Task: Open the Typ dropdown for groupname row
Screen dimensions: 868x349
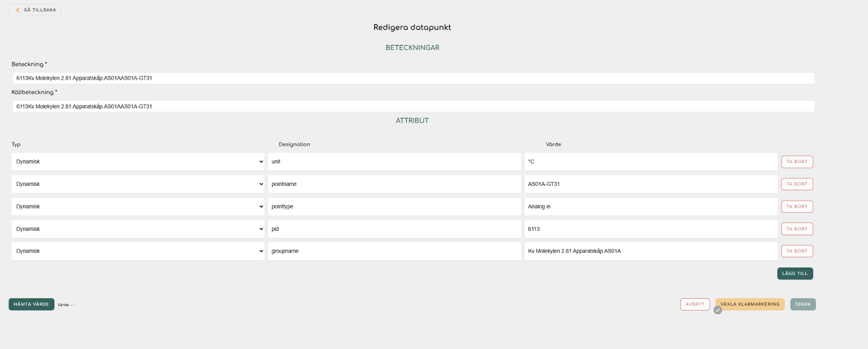Action: click(x=138, y=251)
